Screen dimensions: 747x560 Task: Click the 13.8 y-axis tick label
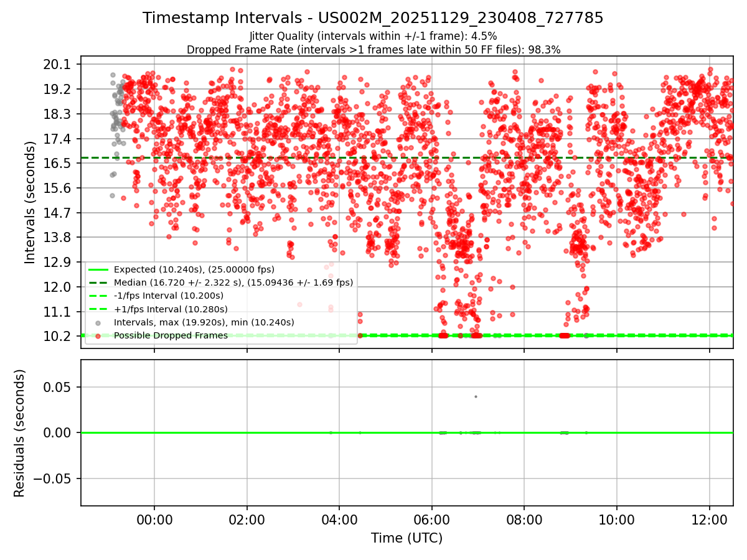(58, 238)
